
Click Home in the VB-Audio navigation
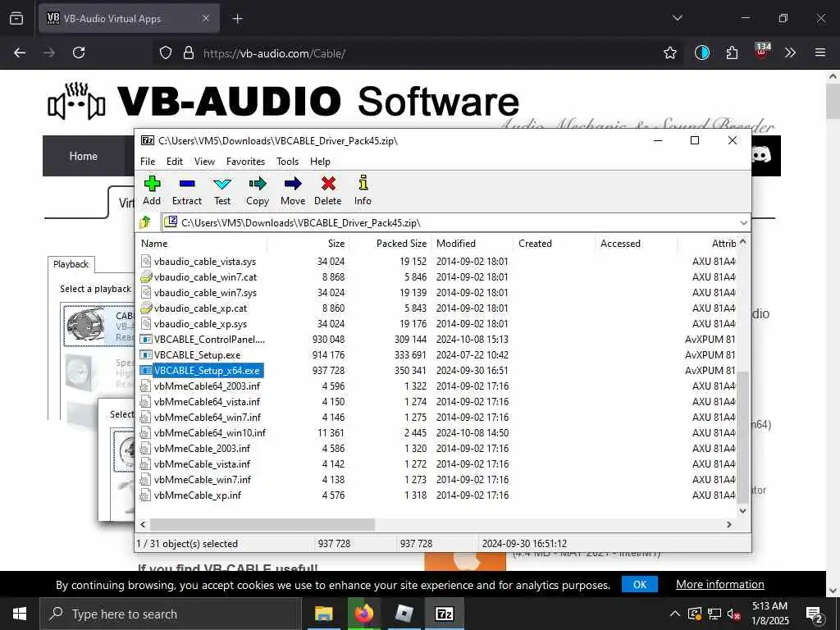84,156
